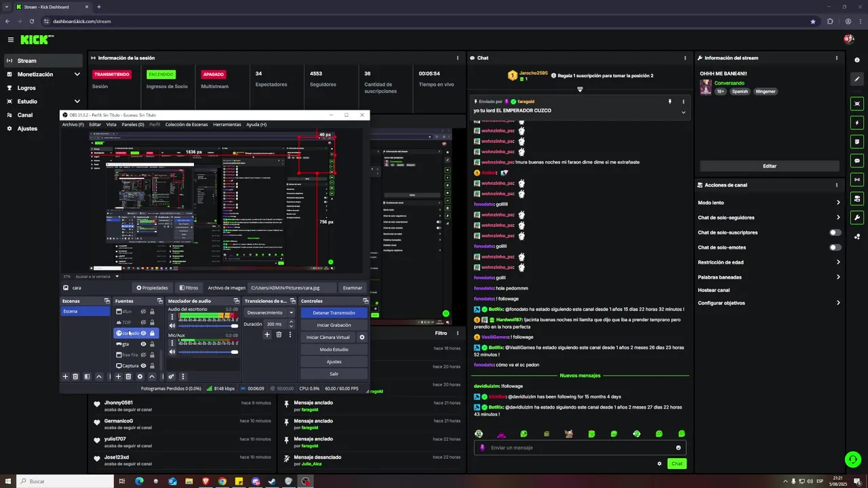Bookmark this page with the star icon
The height and width of the screenshot is (488, 868).
click(x=813, y=21)
